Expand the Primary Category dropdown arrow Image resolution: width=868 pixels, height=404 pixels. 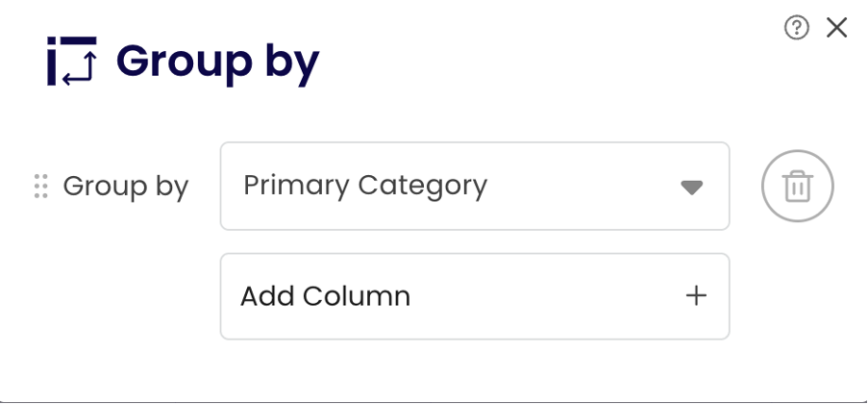click(x=692, y=187)
